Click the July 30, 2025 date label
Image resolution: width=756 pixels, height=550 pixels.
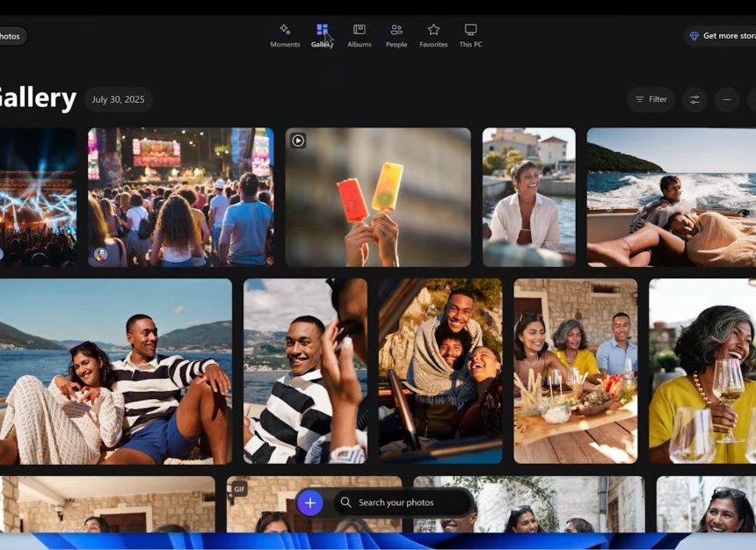119,99
